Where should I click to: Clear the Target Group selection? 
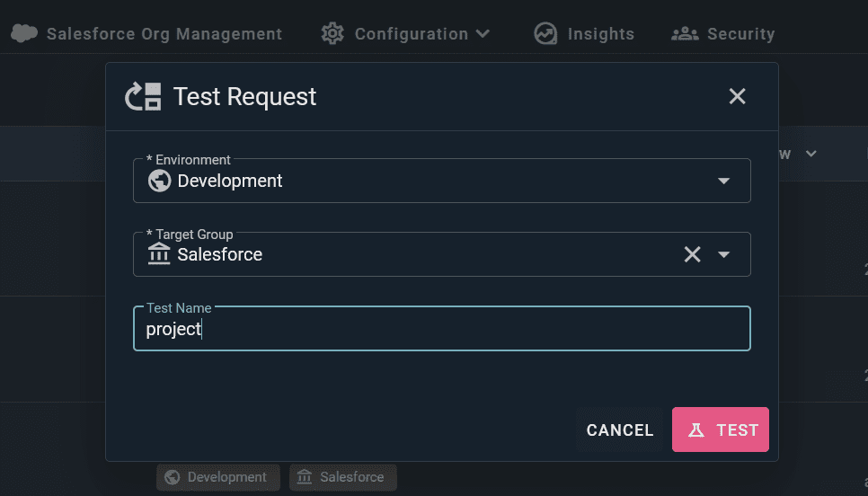pos(692,254)
